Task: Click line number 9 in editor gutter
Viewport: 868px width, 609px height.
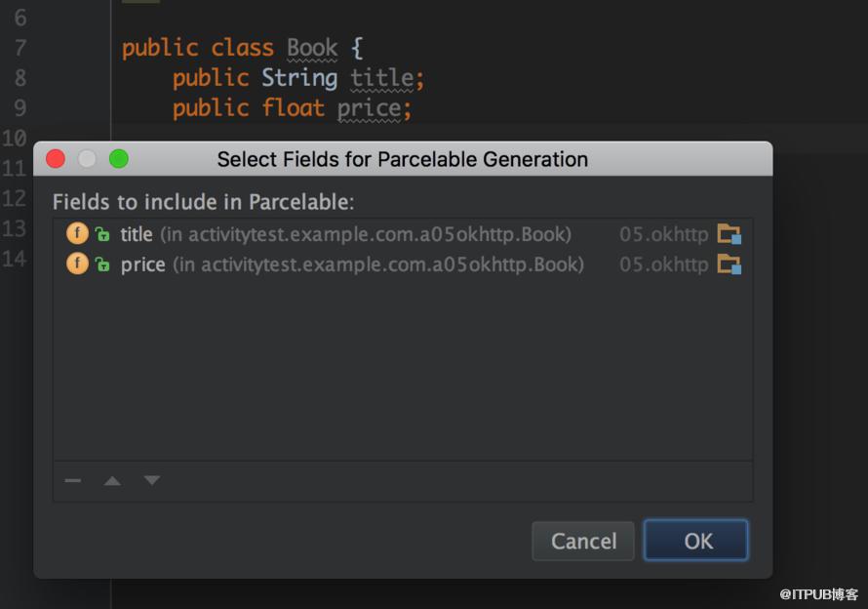Action: tap(20, 107)
